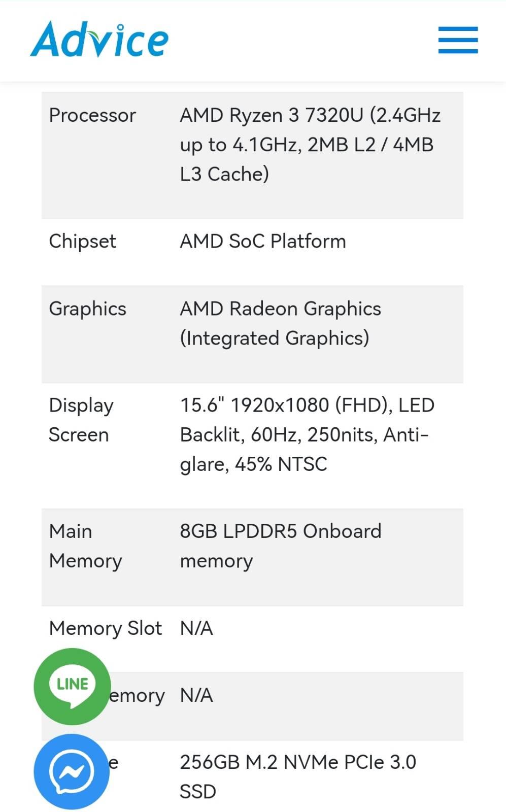Select AMD SoC Platform value

tap(263, 241)
